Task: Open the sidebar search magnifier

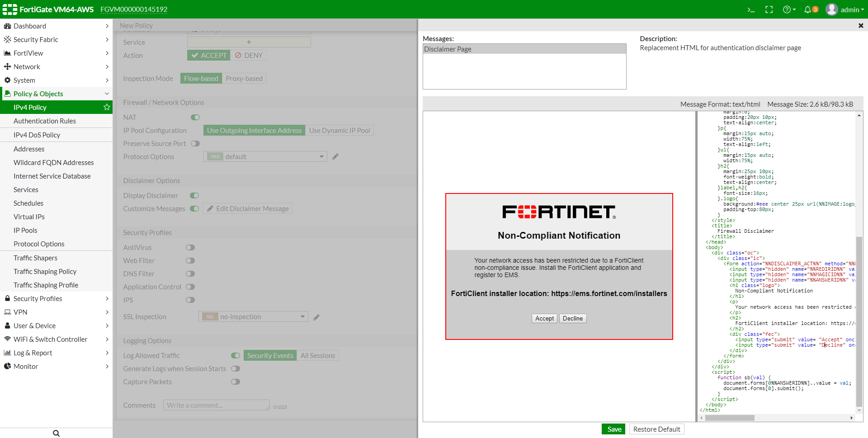Action: pos(56,433)
